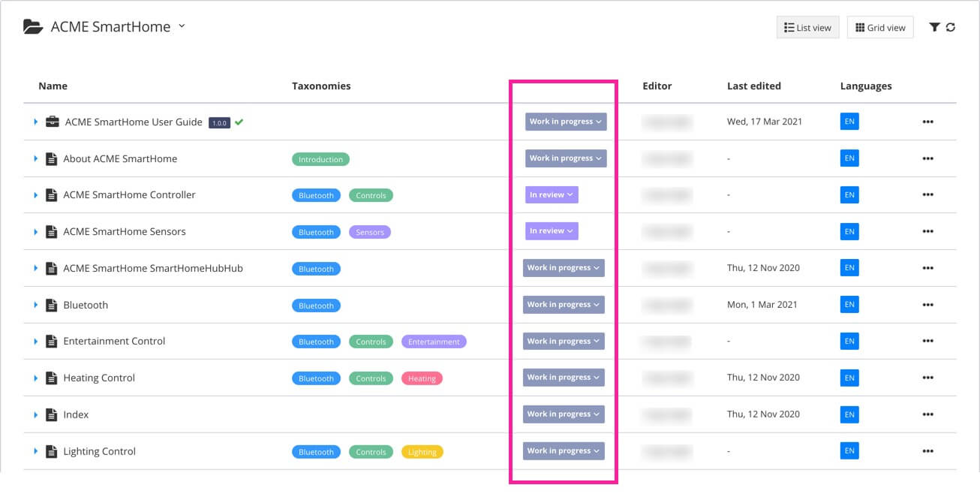The image size is (980, 497).
Task: Open the Work in progress dropdown for Bluetooth
Action: (x=564, y=304)
